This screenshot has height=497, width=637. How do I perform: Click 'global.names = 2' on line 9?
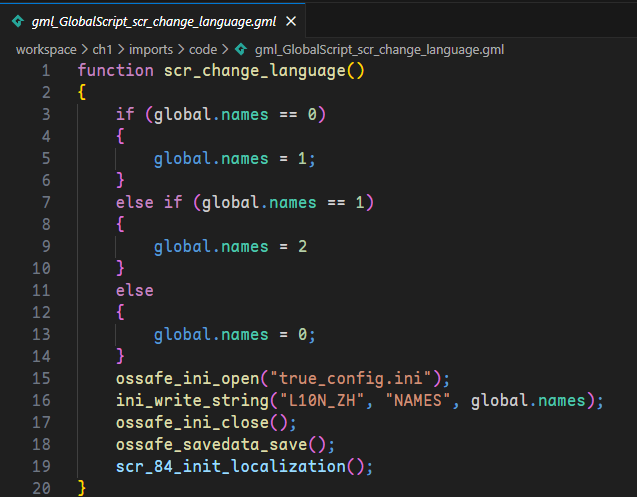(230, 246)
